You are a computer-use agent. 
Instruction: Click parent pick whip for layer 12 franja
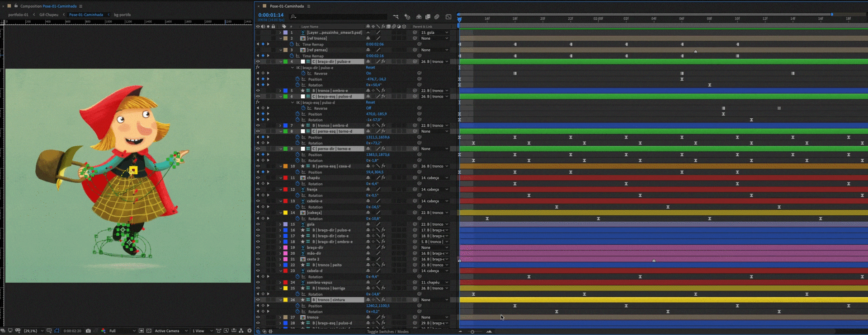(x=415, y=190)
